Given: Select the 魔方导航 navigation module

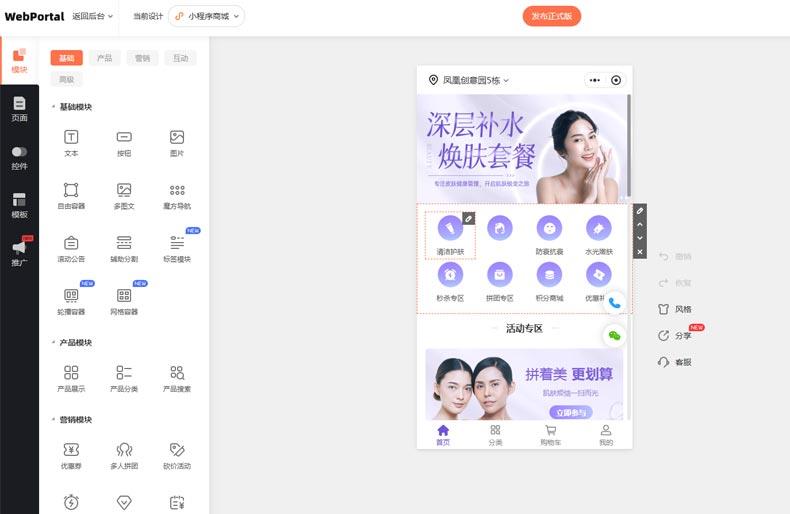Looking at the screenshot, I should [177, 194].
